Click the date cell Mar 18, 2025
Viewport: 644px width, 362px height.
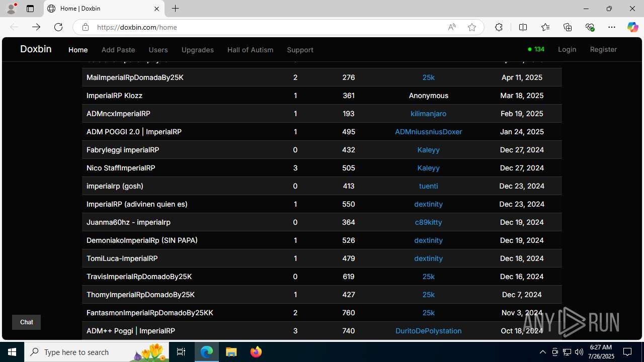pos(522,96)
